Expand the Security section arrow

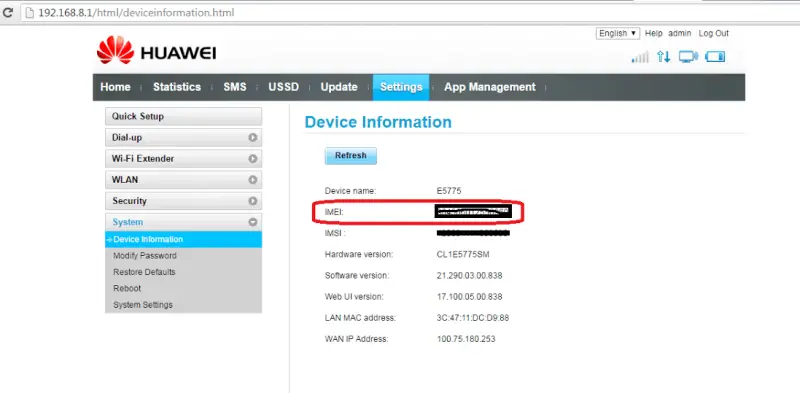(x=253, y=201)
